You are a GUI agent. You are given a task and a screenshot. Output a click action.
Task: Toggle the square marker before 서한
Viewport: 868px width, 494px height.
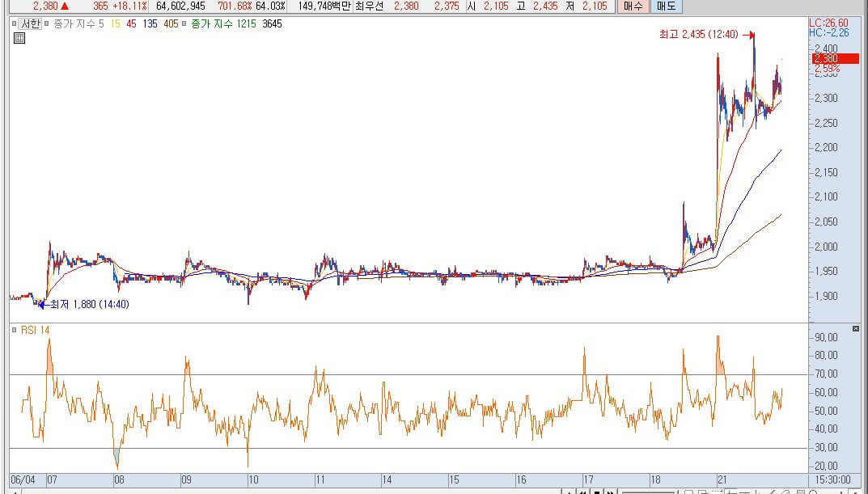point(15,23)
